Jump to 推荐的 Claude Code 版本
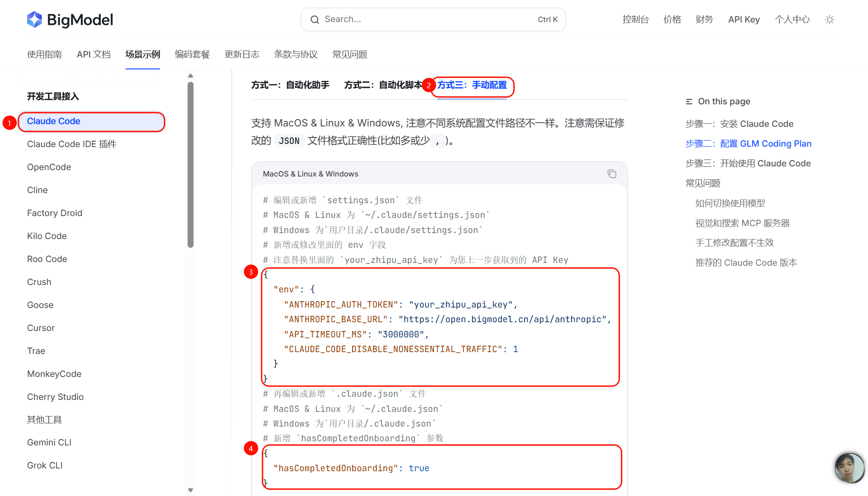Image resolution: width=868 pixels, height=496 pixels. tap(746, 263)
